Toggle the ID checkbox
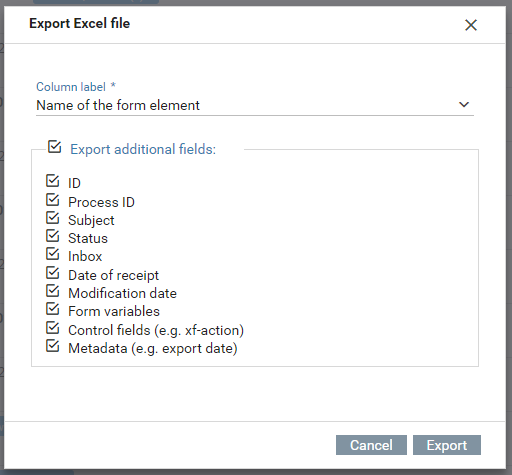 53,181
